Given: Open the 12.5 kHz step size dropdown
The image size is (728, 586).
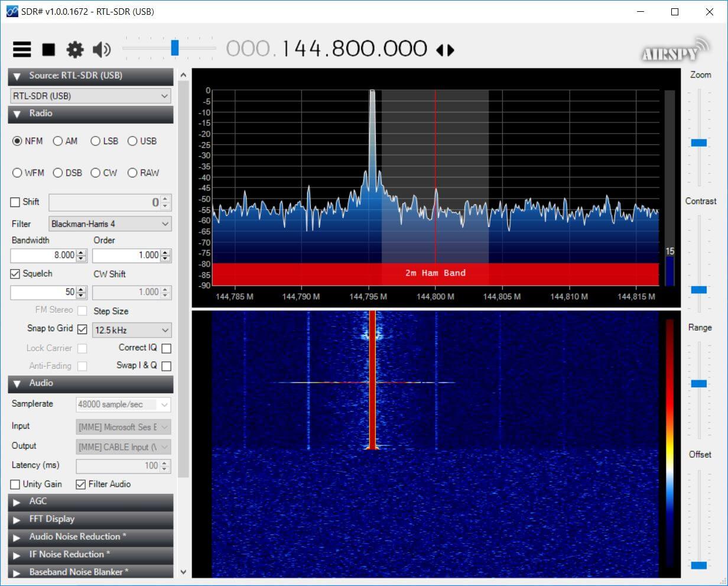Looking at the screenshot, I should point(132,330).
